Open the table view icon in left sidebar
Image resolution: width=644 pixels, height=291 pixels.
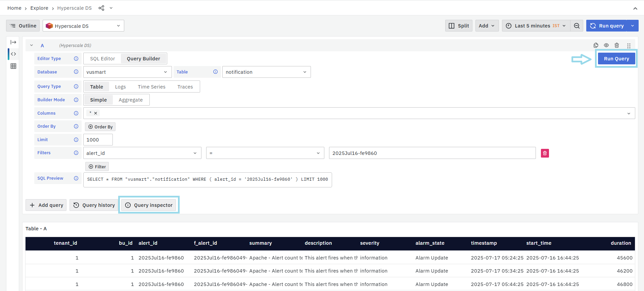coord(13,66)
